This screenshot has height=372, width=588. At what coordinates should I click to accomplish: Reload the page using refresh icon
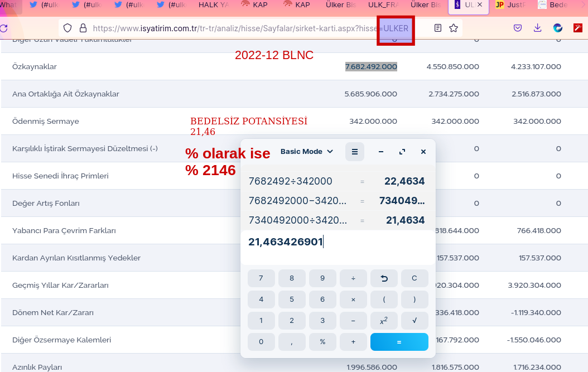point(4,28)
